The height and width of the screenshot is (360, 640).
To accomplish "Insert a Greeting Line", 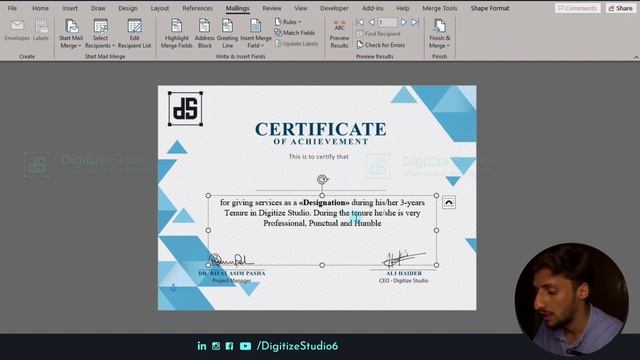I will (x=227, y=34).
